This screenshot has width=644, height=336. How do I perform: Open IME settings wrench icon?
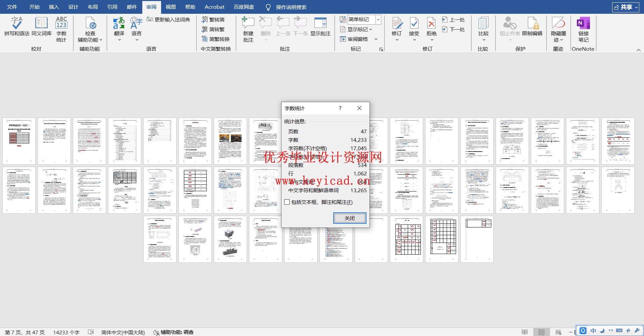tap(637, 331)
